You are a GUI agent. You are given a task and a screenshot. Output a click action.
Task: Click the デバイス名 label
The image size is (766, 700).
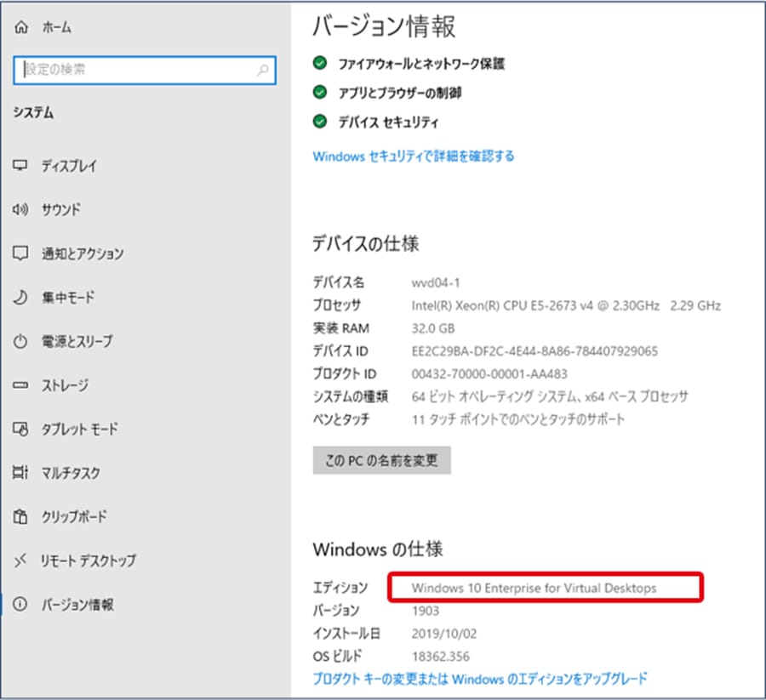click(339, 282)
